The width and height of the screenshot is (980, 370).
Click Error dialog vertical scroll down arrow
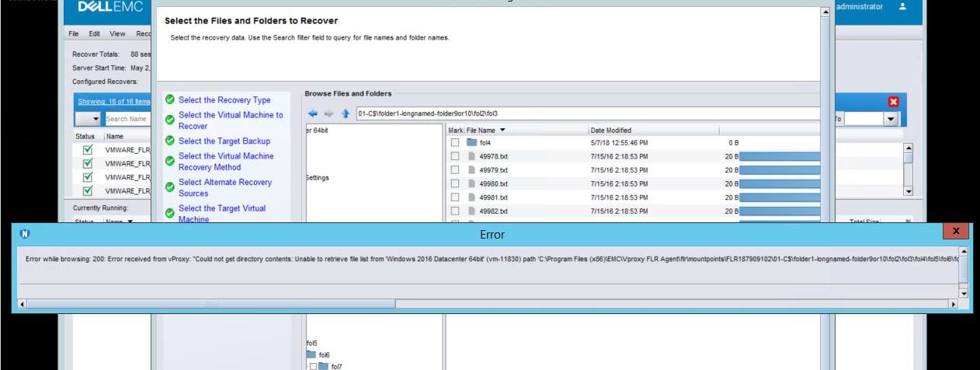coord(964,293)
